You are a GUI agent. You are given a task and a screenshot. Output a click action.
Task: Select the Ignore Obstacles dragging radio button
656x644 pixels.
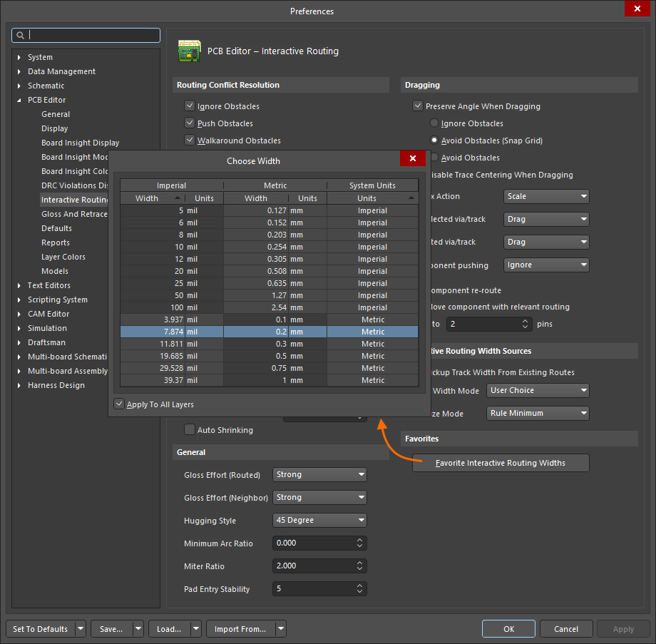pos(434,123)
